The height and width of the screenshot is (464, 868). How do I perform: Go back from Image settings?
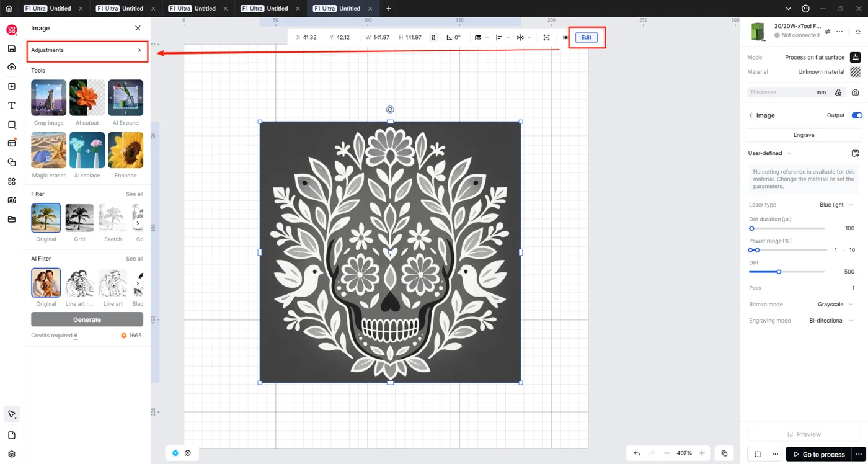[751, 115]
